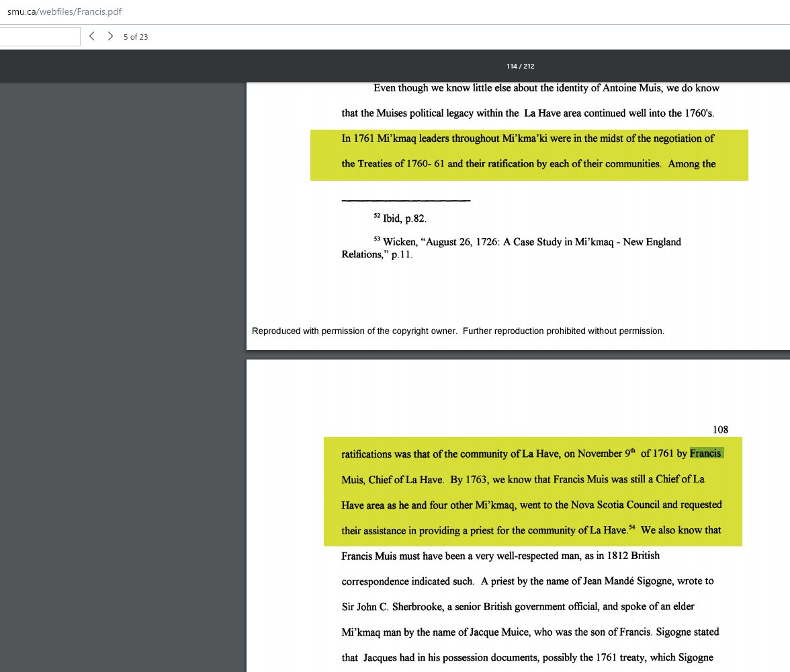Image resolution: width=790 pixels, height=672 pixels.
Task: Click the line 'that the Muises political legacy'
Action: coord(527,114)
